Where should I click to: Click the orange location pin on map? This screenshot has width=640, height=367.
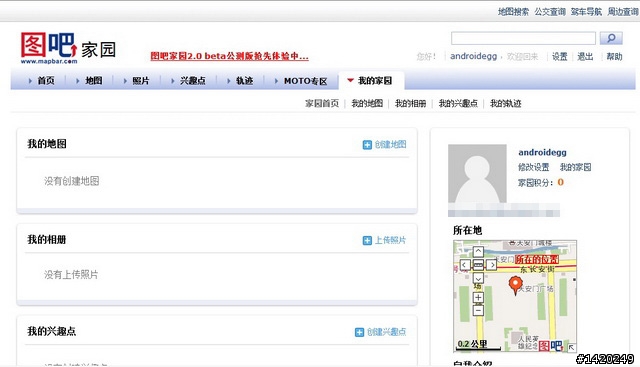[516, 285]
